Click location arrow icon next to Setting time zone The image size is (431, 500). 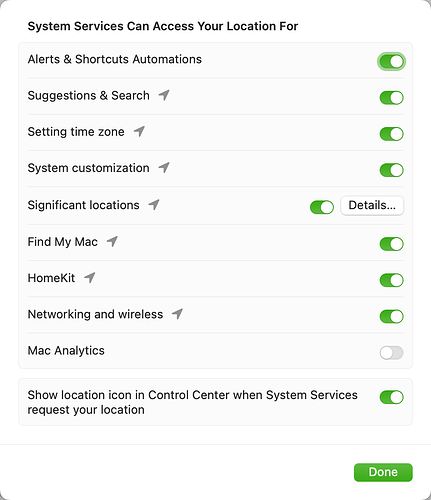[139, 132]
